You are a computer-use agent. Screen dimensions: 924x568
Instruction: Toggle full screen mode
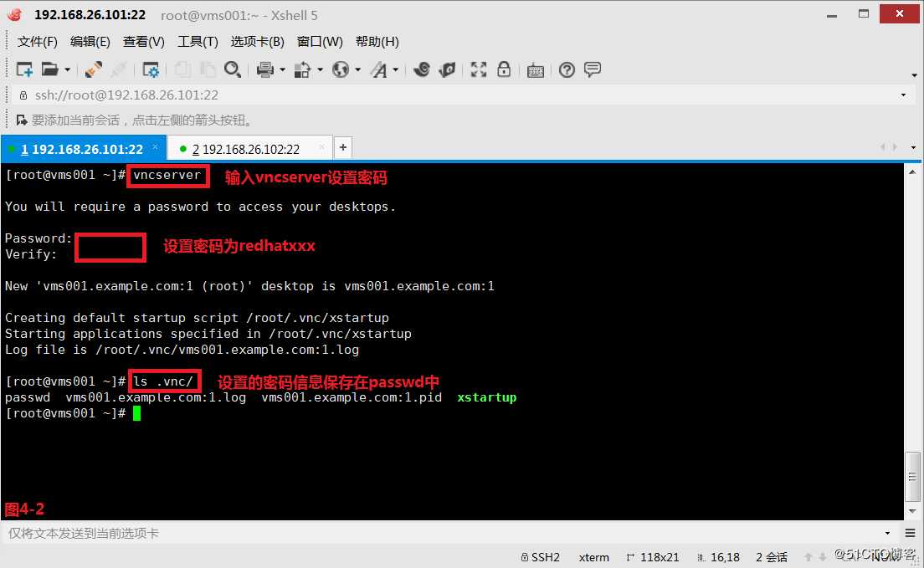pyautogui.click(x=478, y=69)
